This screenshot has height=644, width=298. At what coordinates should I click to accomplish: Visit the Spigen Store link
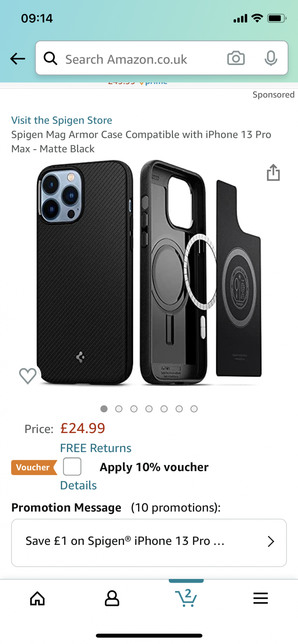pyautogui.click(x=62, y=120)
